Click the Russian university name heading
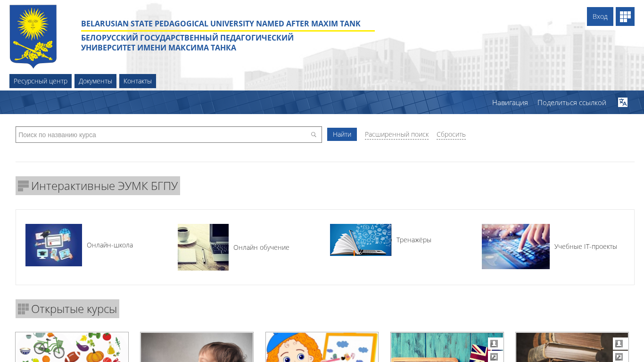Screen dimensions: 644x362 tap(187, 43)
